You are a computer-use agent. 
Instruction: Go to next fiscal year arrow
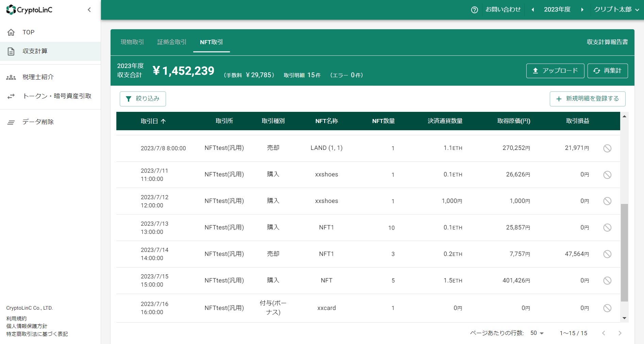pos(582,10)
